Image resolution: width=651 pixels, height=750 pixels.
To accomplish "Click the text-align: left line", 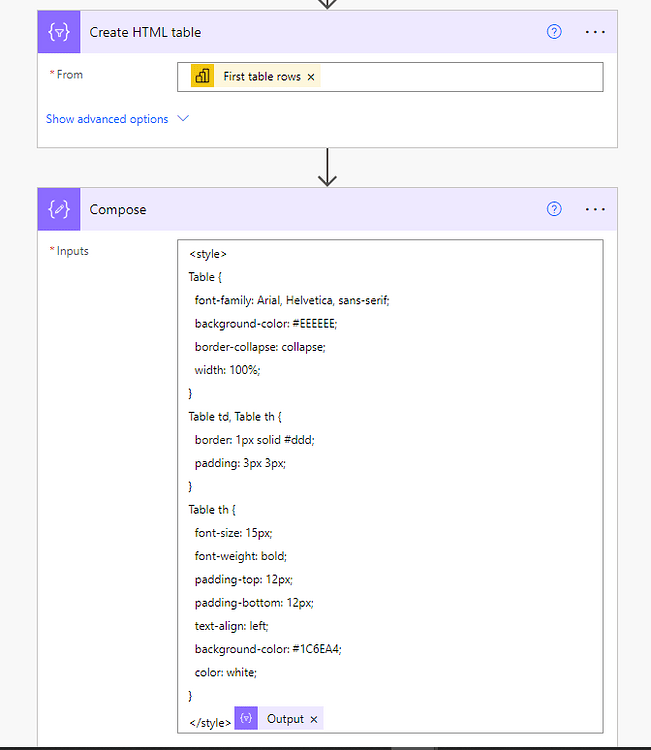I will pyautogui.click(x=232, y=626).
